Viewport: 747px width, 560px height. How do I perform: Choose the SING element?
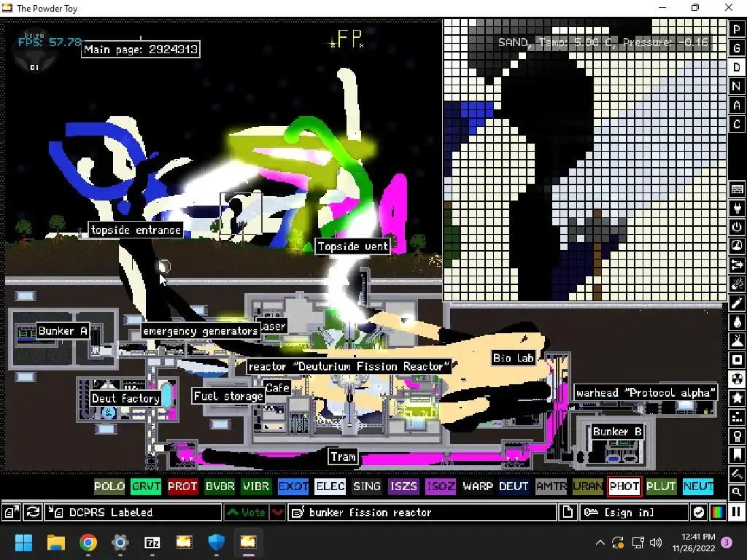point(367,486)
